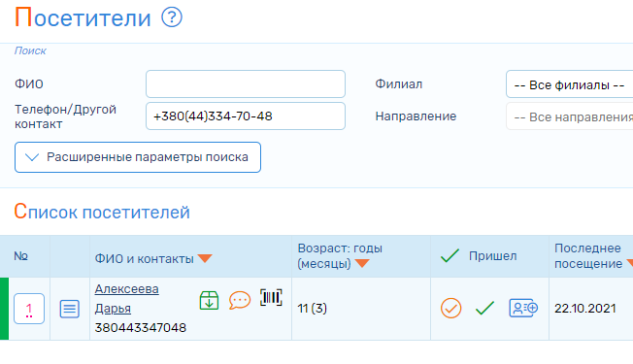Open the Филиал dropdown
The image size is (633, 364).
tap(569, 84)
